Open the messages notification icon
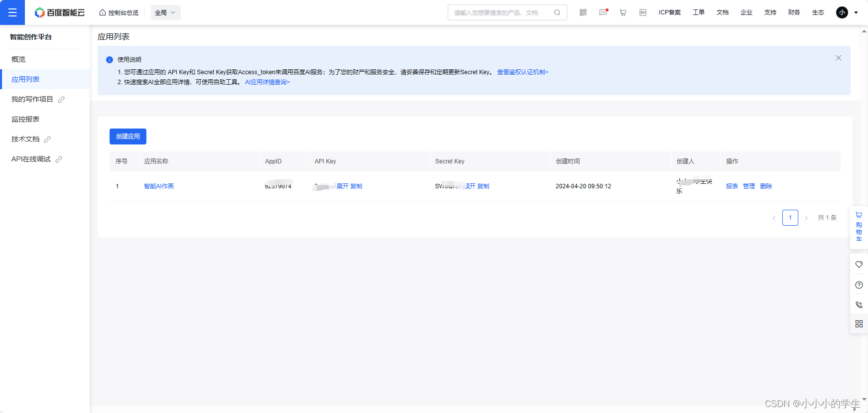 click(603, 12)
